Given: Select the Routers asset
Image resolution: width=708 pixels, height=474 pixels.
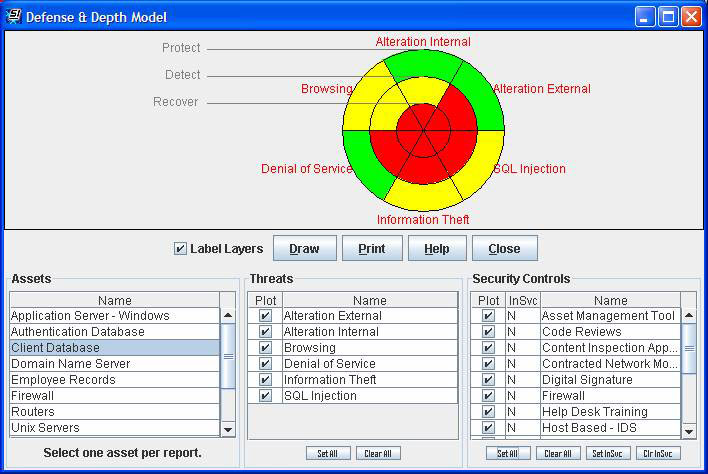Looking at the screenshot, I should [x=115, y=412].
